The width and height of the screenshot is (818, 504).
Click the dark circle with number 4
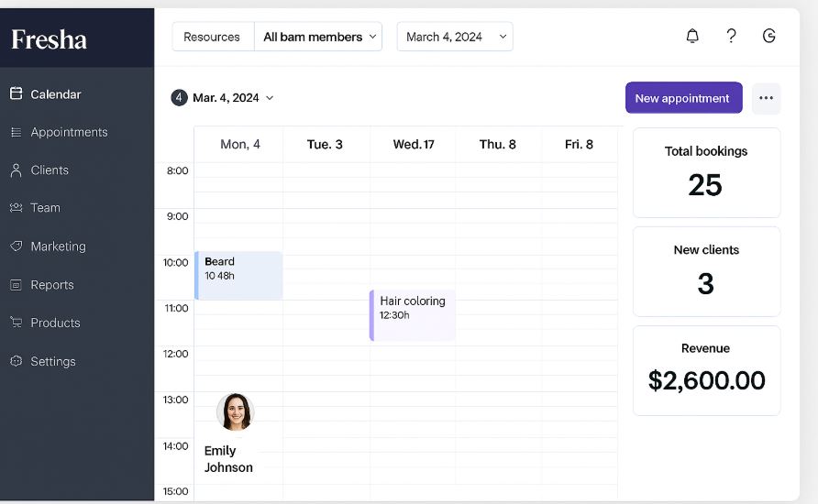[179, 97]
